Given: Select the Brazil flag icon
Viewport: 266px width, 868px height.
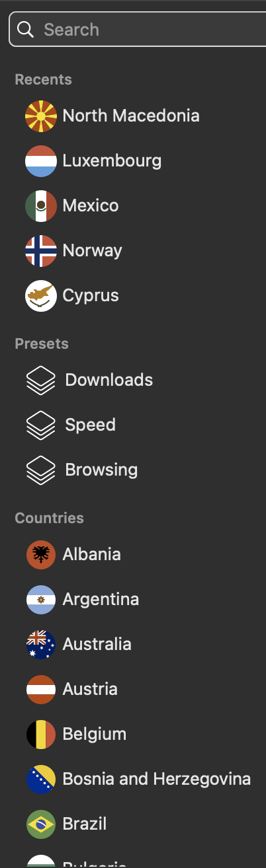Looking at the screenshot, I should tap(40, 824).
